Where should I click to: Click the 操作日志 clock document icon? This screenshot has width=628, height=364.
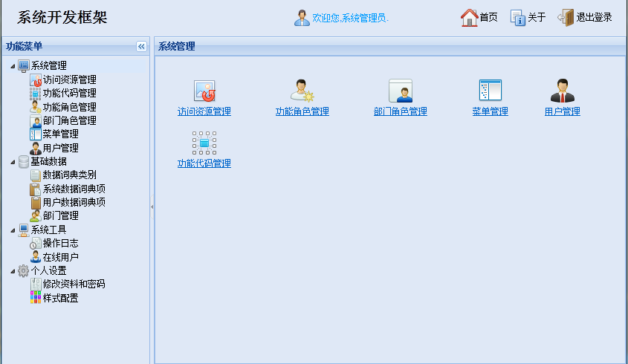click(x=35, y=243)
